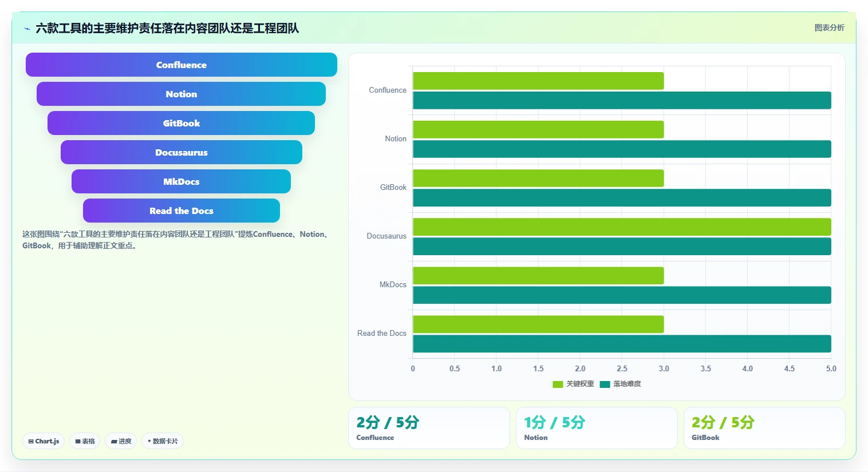The image size is (868, 472).
Task: Click the 5.0 tick on the x-axis
Action: (x=831, y=368)
